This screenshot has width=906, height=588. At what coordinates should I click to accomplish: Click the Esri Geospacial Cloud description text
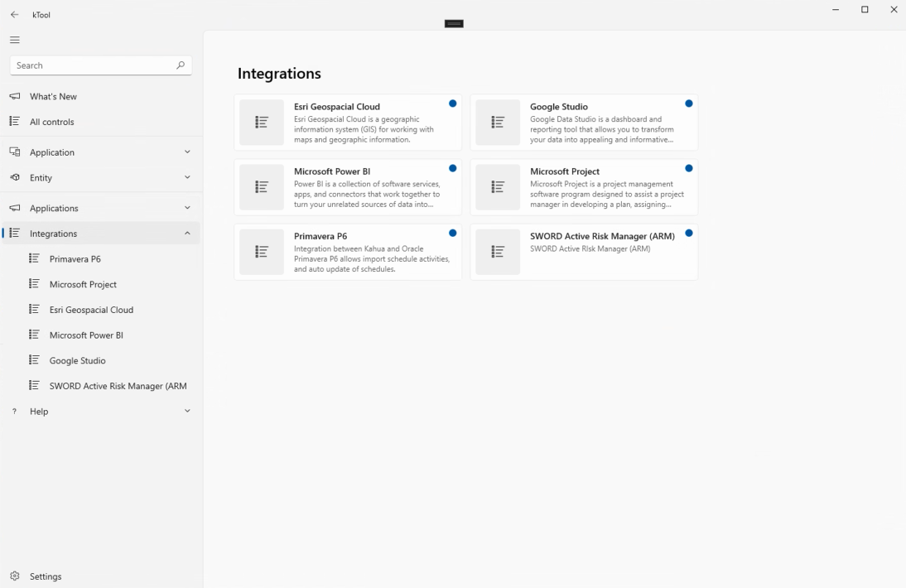coord(364,129)
